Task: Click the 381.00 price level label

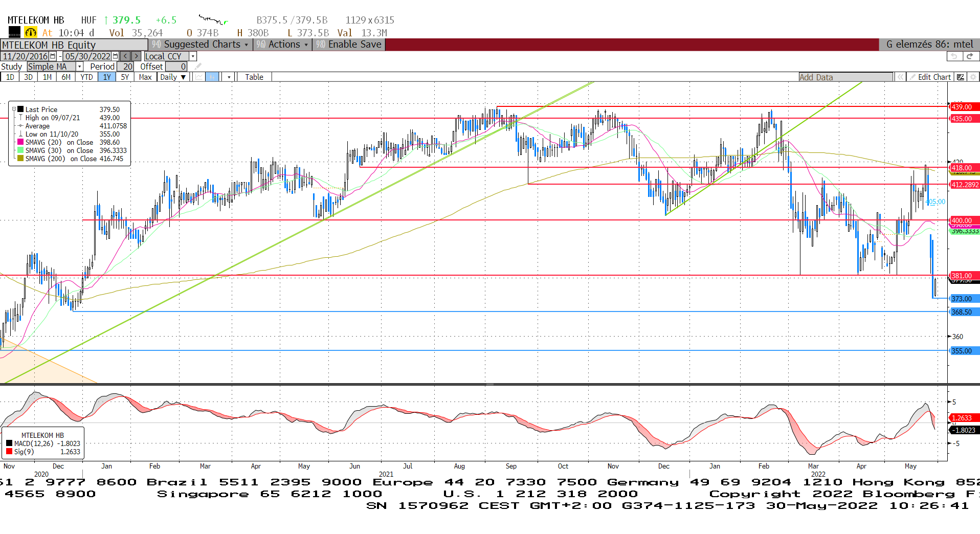Action: pos(964,276)
